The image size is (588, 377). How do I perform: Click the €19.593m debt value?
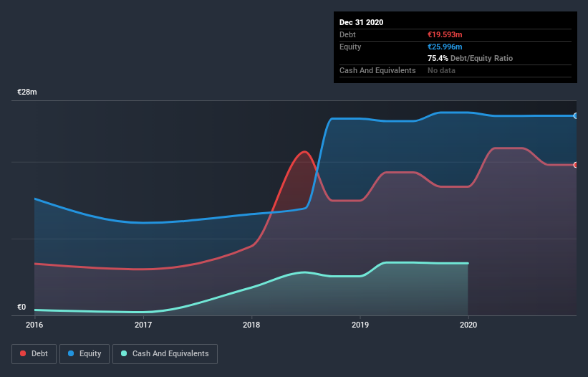pos(445,34)
